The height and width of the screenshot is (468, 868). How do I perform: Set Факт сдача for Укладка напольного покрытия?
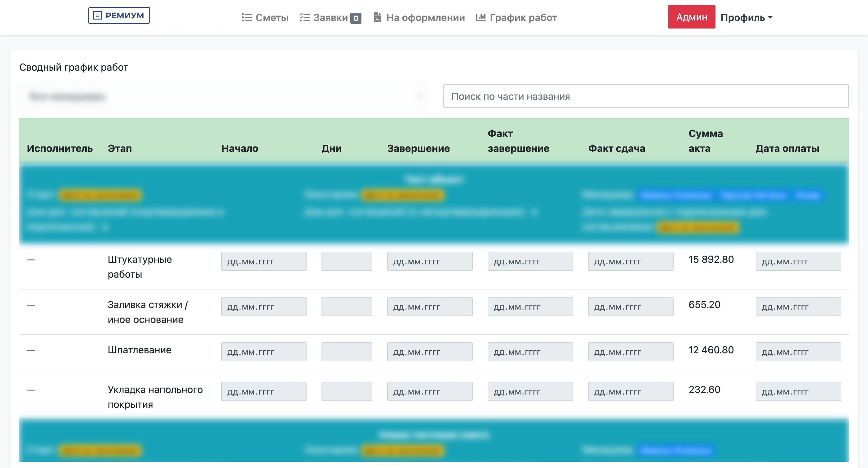[x=631, y=391]
